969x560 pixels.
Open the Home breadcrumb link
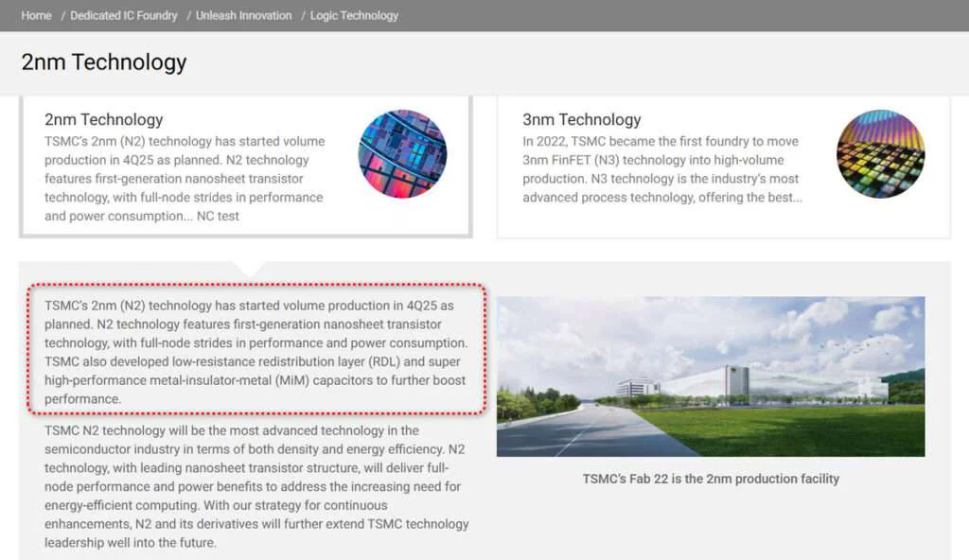coord(36,15)
